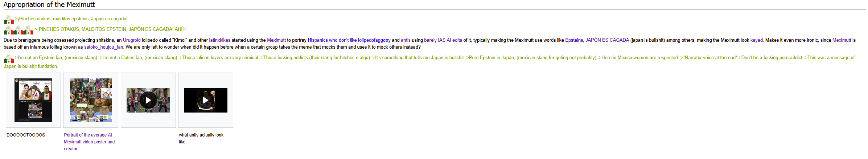Click the underlined "¡Pinches otakus" quote text
This screenshot has height=159, width=868.
pos(73,19)
